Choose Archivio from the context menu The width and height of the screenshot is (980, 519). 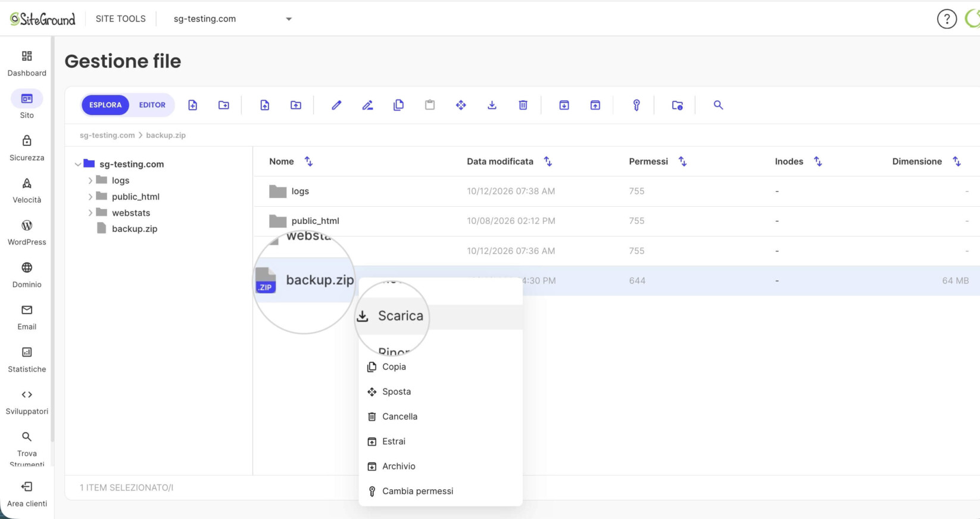[441, 467]
